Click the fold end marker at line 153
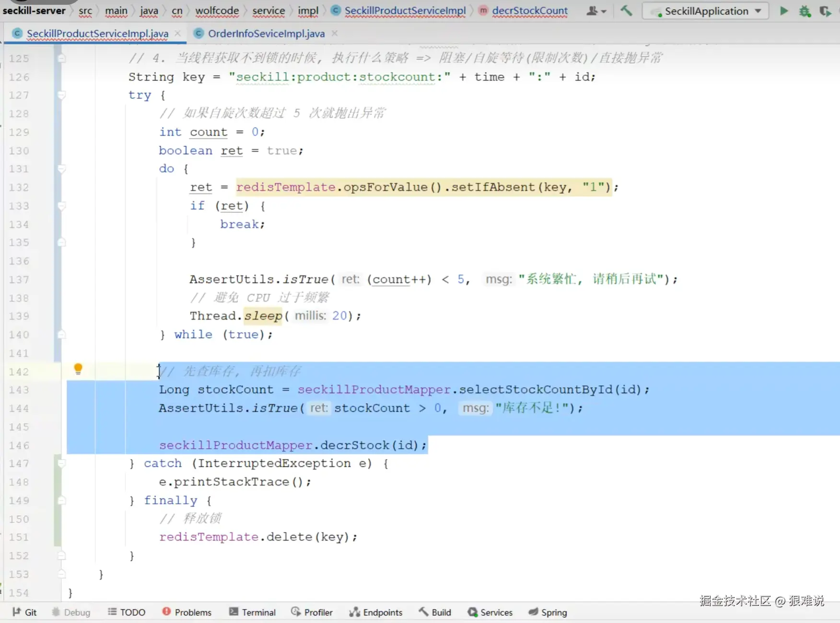The image size is (840, 623). pos(61,574)
